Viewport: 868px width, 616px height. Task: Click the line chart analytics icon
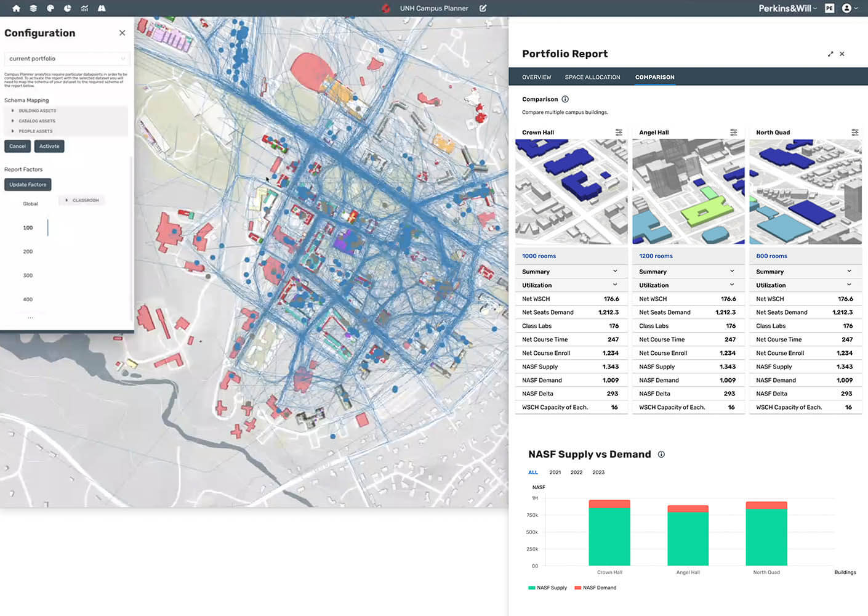click(x=84, y=8)
